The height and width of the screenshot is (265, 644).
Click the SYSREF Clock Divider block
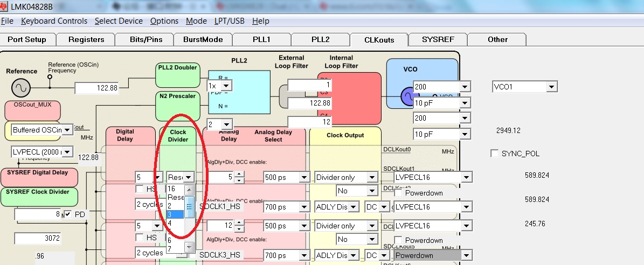coord(40,197)
